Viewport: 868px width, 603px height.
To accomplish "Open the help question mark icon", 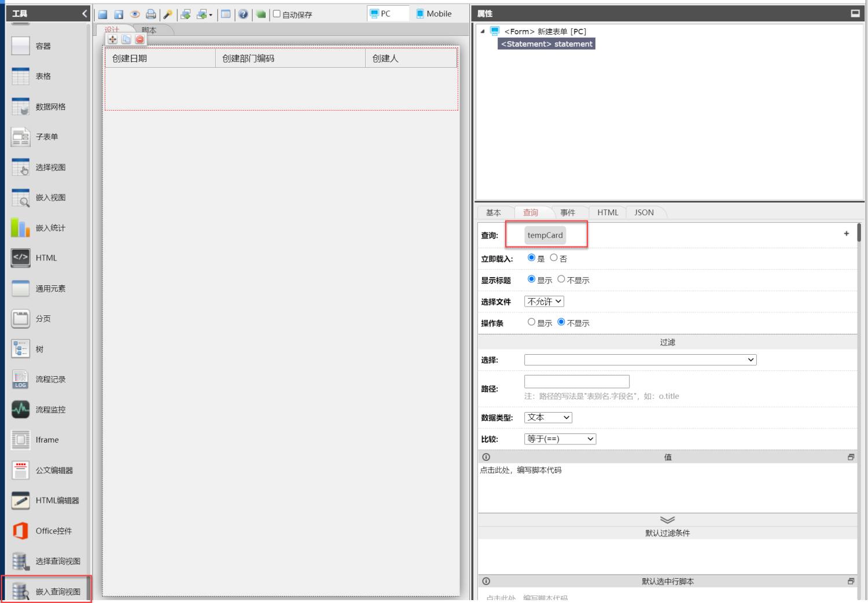I will (x=244, y=14).
